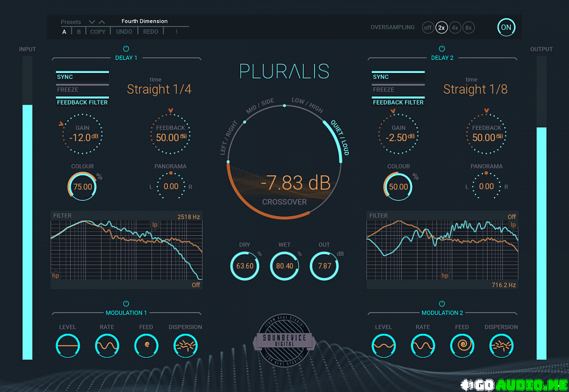This screenshot has width=569, height=392.
Task: Click Modulation 1 Rate wave icon
Action: point(107,346)
